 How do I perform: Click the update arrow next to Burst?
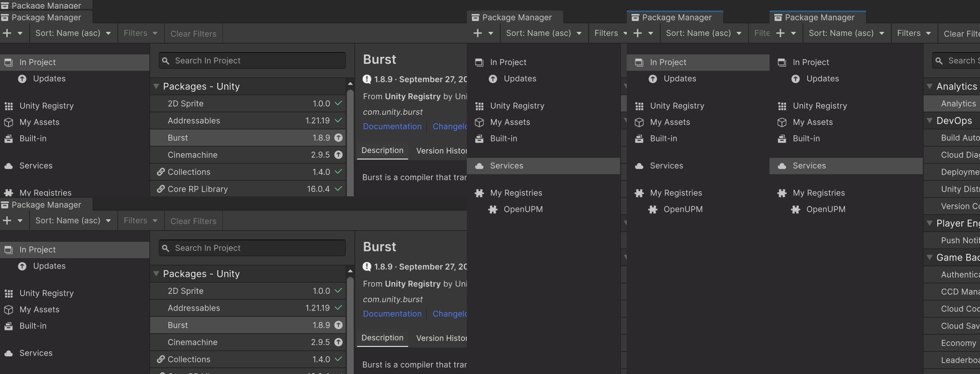point(338,137)
